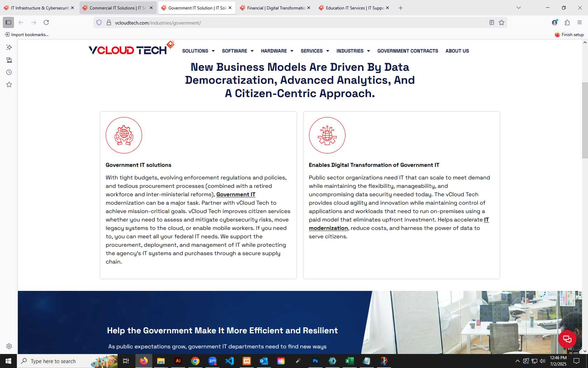Viewport: 588px width, 368px height.
Task: Go forward to next page
Action: pyautogui.click(x=34, y=22)
